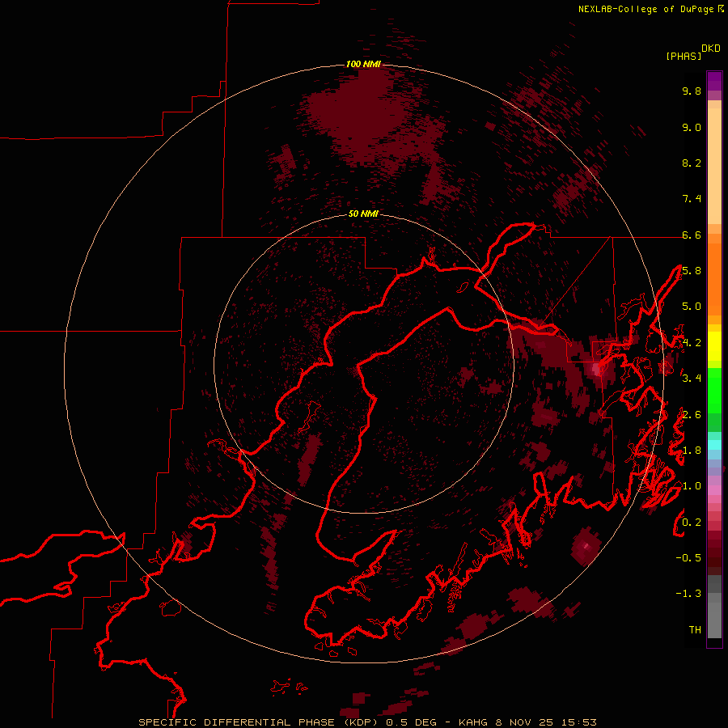Click the [PHAS] legend unit label

coord(684,56)
